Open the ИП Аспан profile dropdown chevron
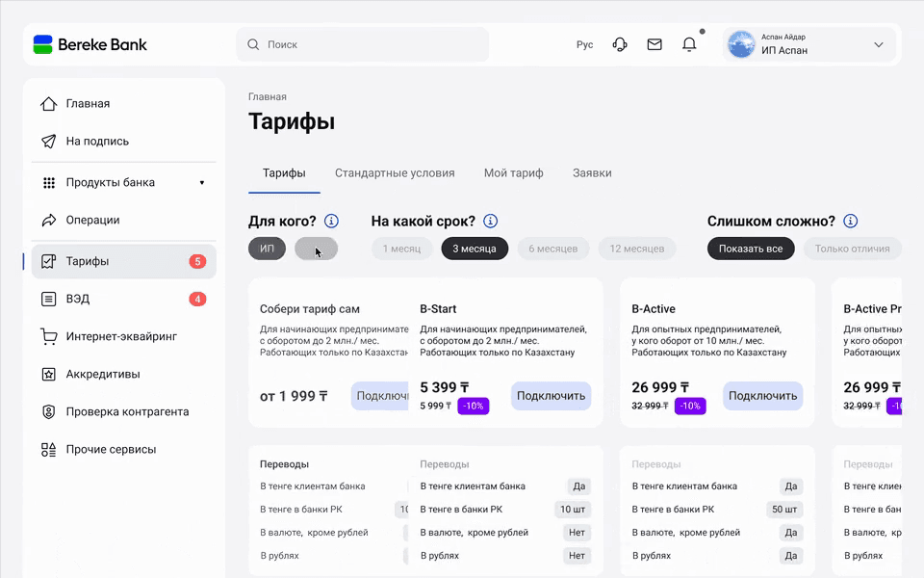Viewport: 924px width, 578px height. [879, 45]
